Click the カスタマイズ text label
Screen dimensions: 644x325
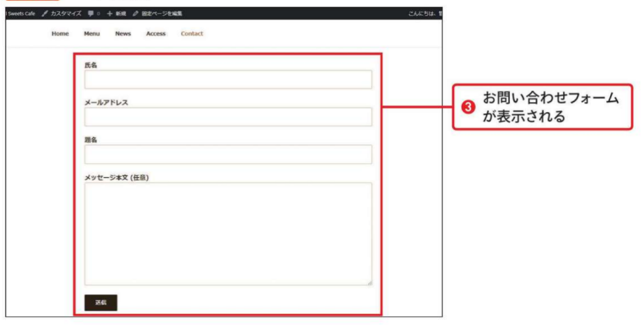click(66, 14)
